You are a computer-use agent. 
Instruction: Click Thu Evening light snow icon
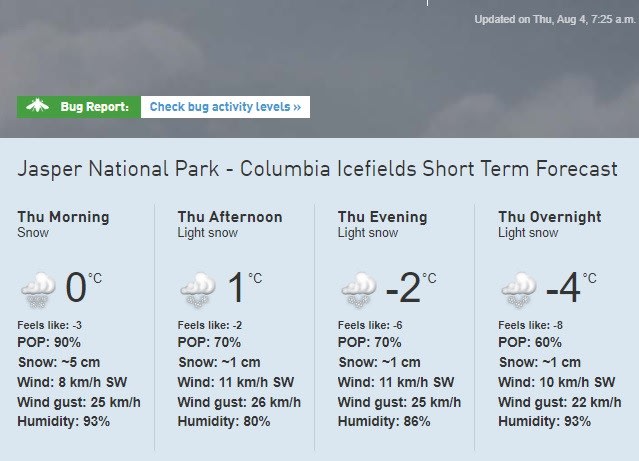(359, 289)
